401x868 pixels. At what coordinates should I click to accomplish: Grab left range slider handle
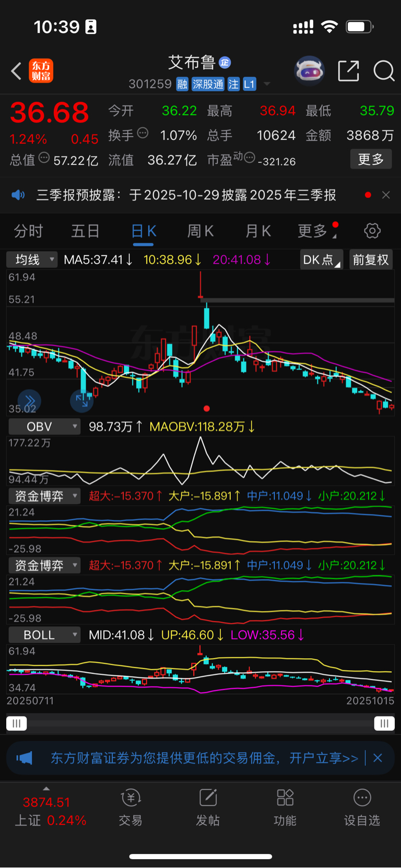[16, 723]
